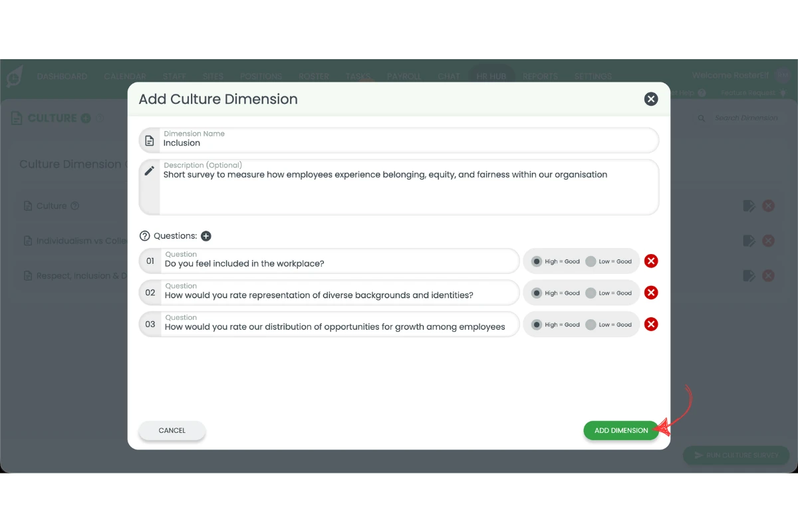Click the Culture row text in background list

point(52,206)
